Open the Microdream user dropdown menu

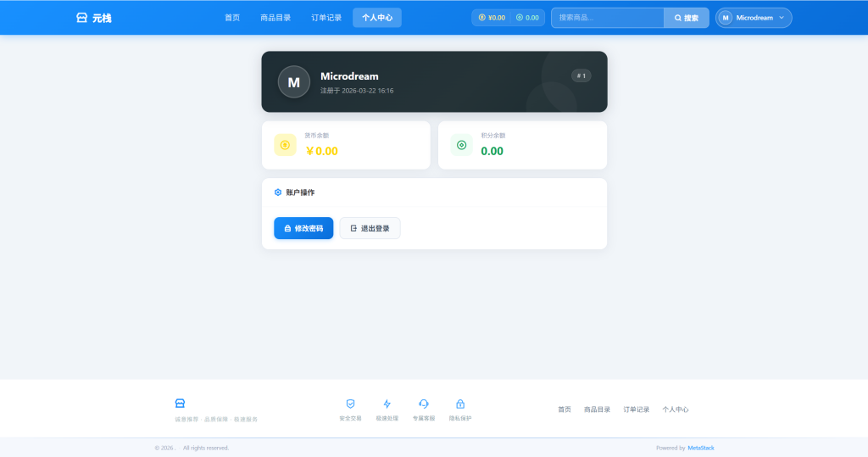tap(754, 18)
